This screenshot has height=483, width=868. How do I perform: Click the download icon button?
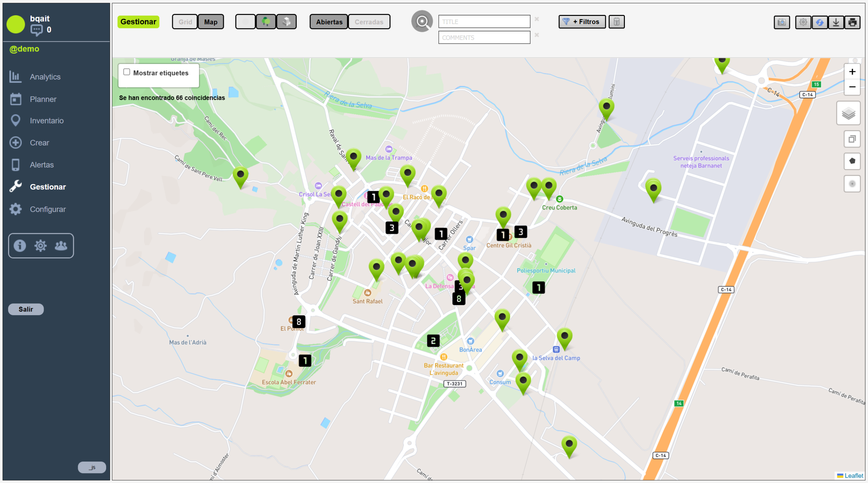coord(836,22)
